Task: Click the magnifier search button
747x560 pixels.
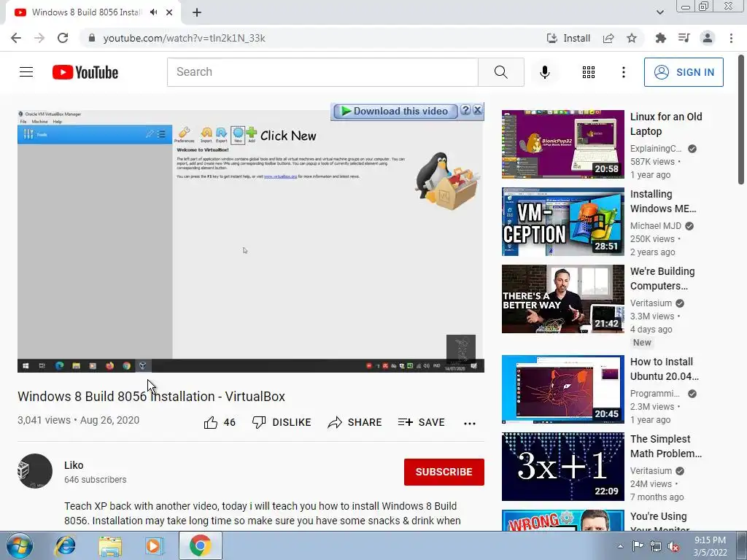Action: [x=500, y=72]
